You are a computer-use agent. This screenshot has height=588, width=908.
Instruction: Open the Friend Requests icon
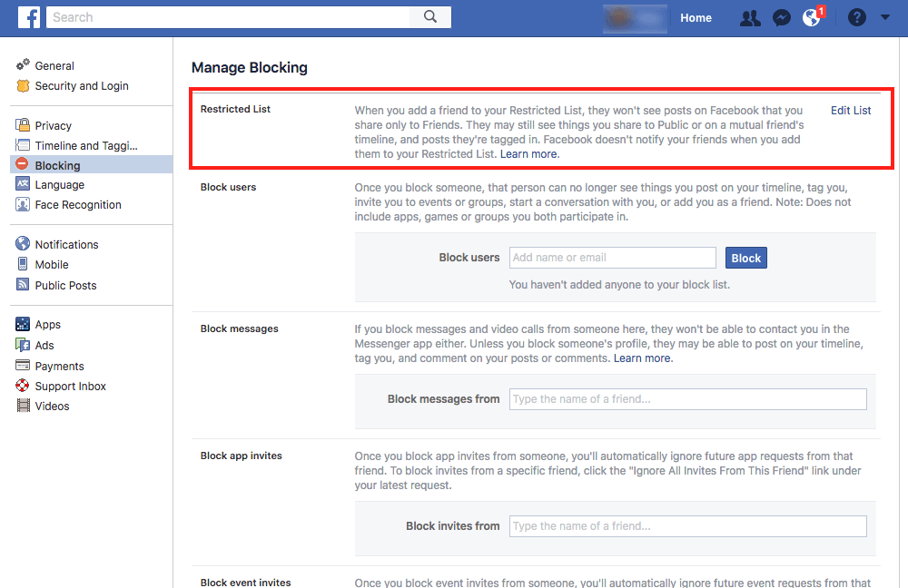pyautogui.click(x=751, y=18)
